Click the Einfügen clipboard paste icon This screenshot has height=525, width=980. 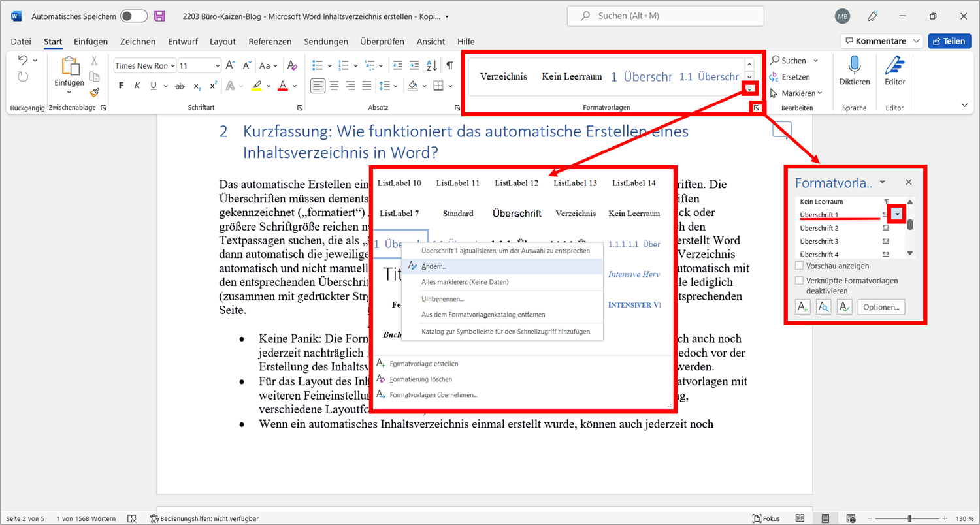(x=69, y=66)
